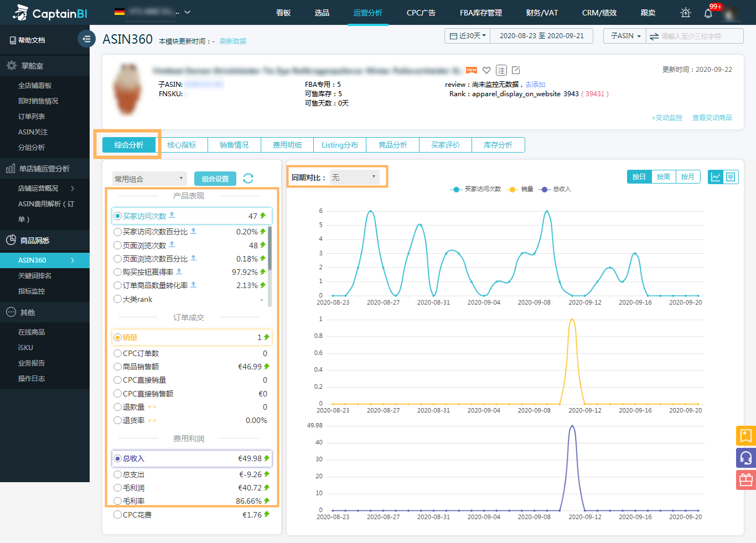Open the 选品 top menu
The image size is (756, 543).
tap(322, 13)
